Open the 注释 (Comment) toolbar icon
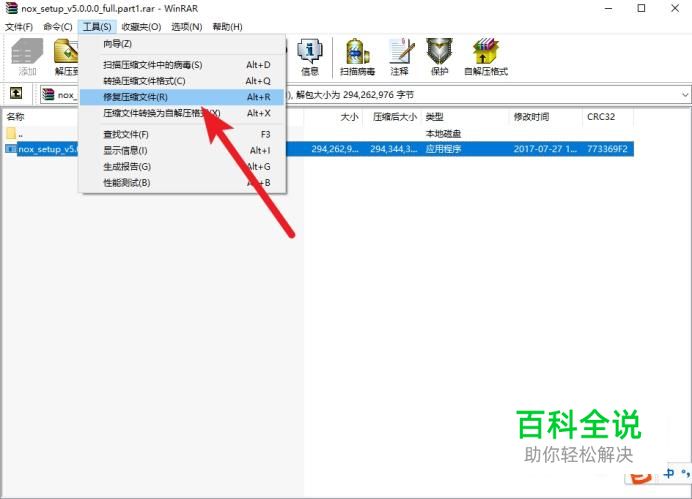 [x=400, y=56]
